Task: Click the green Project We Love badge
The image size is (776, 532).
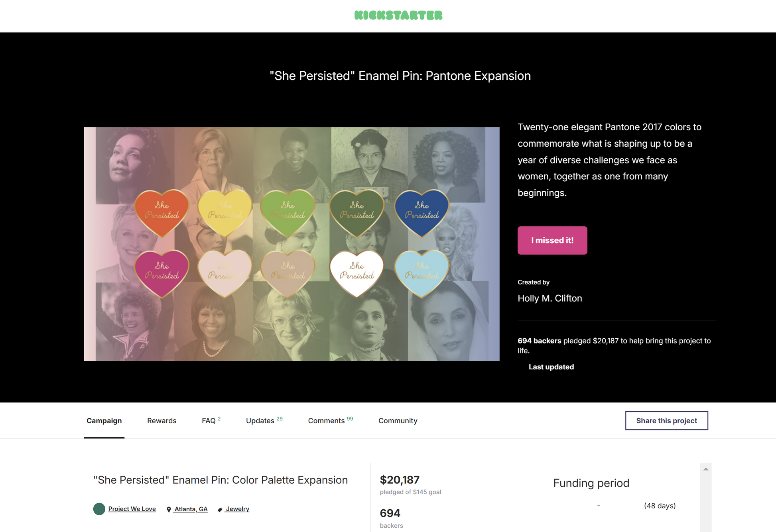Action: coord(99,509)
